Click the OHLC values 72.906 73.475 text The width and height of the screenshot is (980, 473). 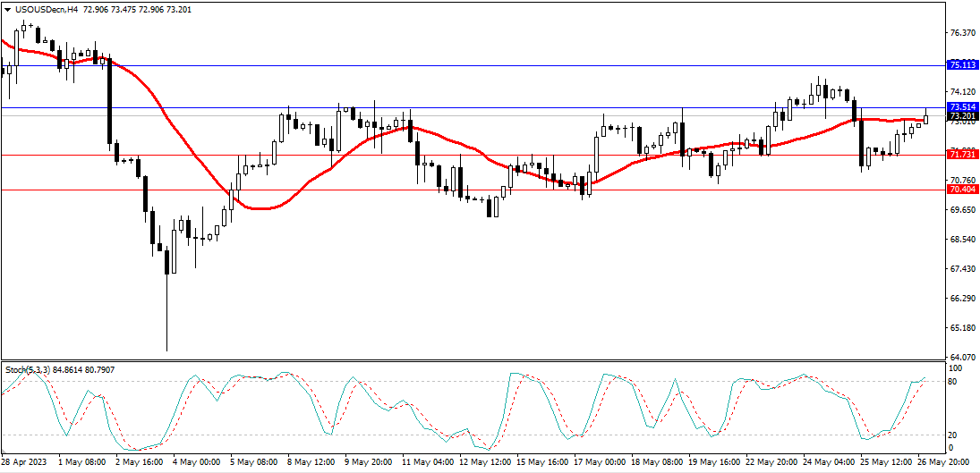tap(109, 11)
